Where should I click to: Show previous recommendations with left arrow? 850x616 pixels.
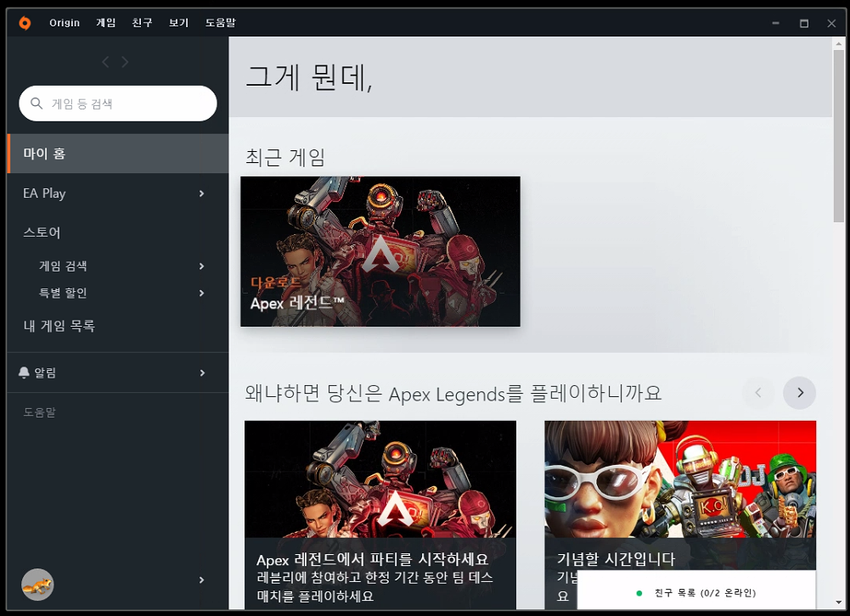pyautogui.click(x=758, y=393)
